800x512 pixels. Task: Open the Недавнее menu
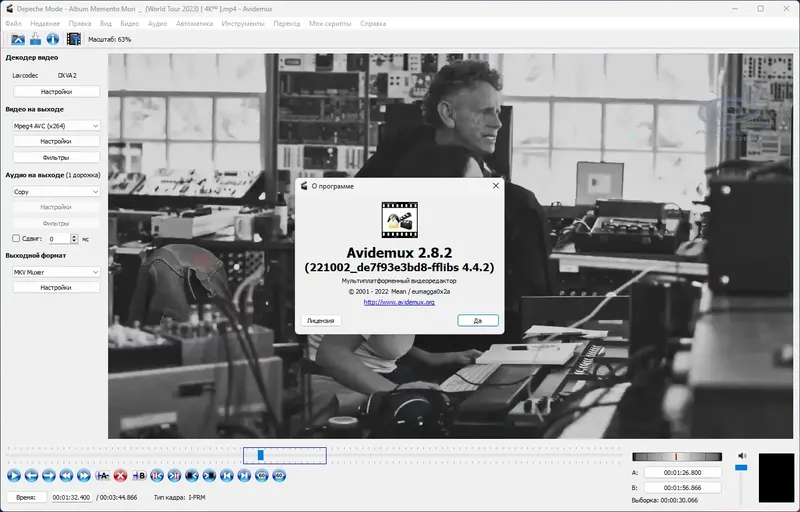(x=45, y=23)
